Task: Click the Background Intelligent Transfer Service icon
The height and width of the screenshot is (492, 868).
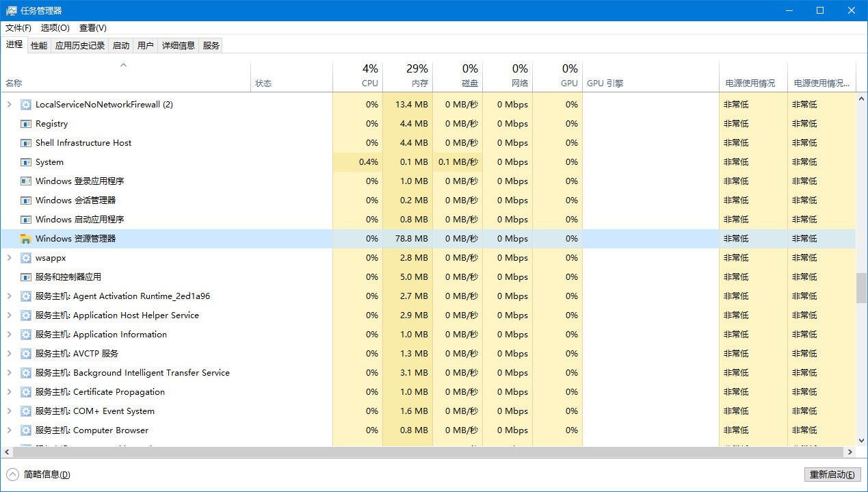Action: tap(26, 373)
